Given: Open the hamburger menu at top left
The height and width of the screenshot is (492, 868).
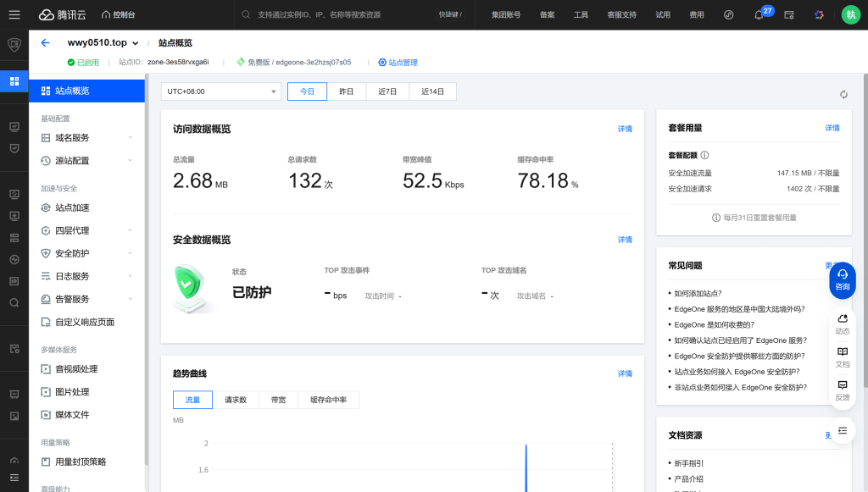Looking at the screenshot, I should click(14, 14).
